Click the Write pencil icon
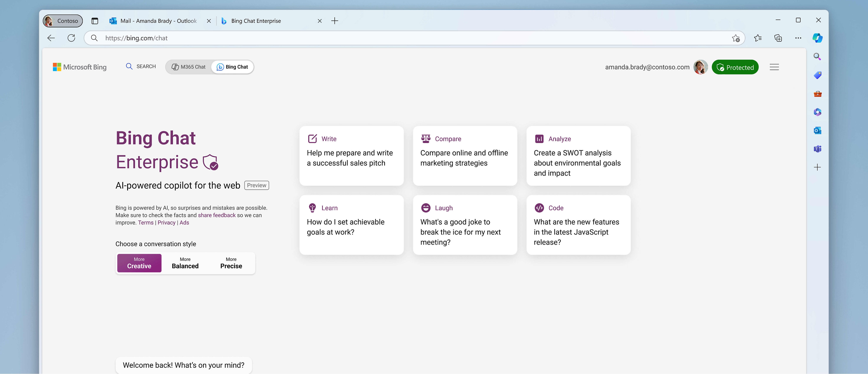Screen dimensions: 868x374 coord(312,139)
